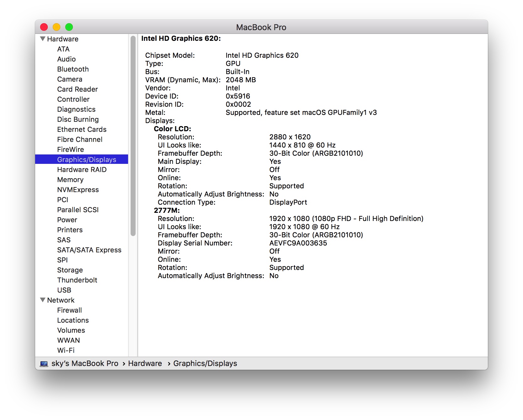Select Fibre Channel in the sidebar
The width and height of the screenshot is (523, 420).
tap(80, 139)
